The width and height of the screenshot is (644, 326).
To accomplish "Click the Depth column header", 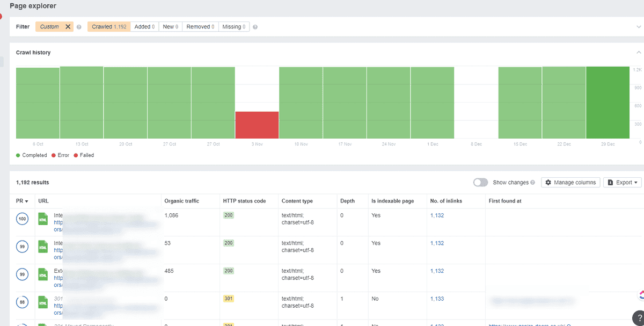I will (347, 201).
